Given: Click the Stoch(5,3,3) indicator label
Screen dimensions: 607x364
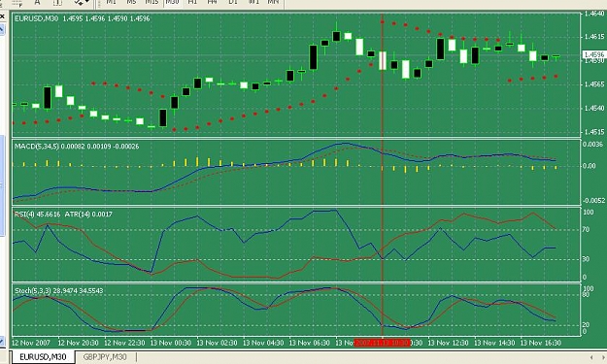Looking at the screenshot, I should click(59, 290).
